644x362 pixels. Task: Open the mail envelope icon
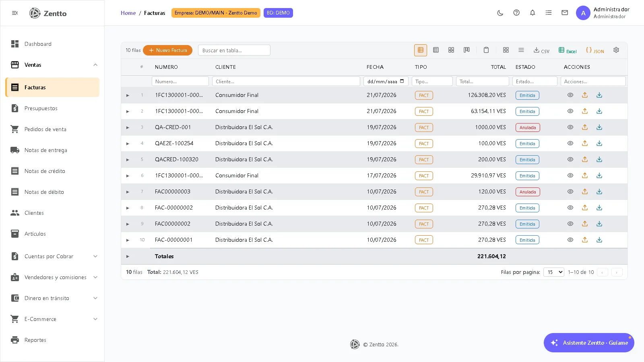coord(565,13)
